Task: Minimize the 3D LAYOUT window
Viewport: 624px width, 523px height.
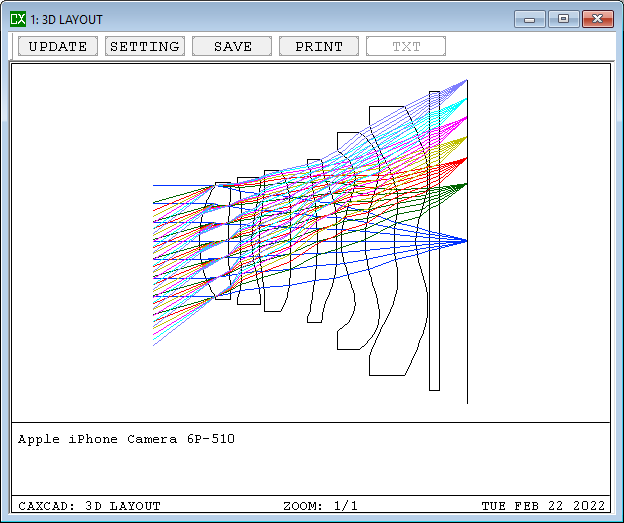Action: pos(530,19)
